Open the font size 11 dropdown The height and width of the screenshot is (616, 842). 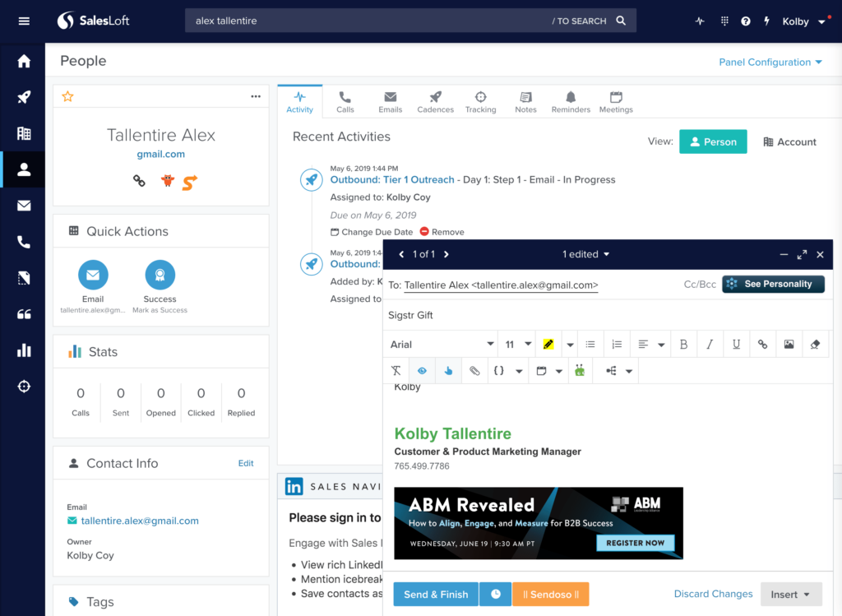[518, 345]
